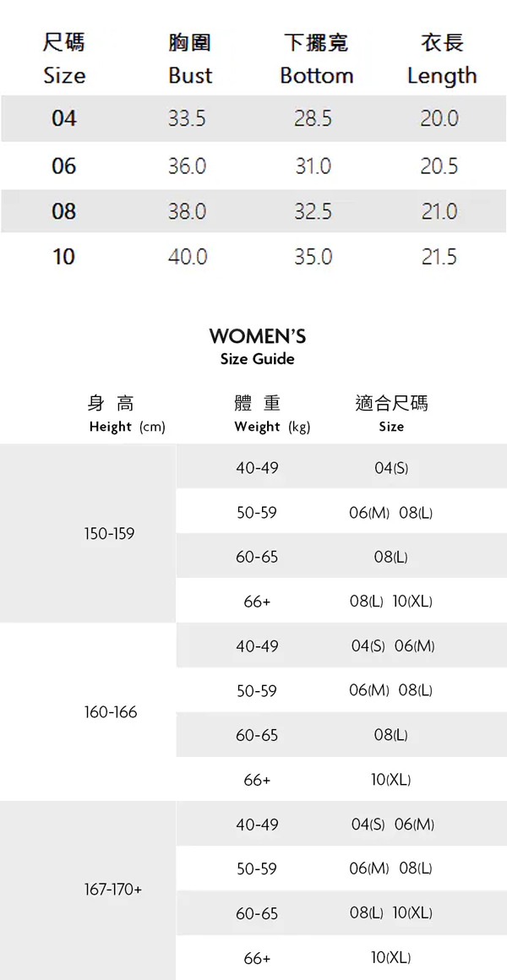Select the 適合尺碼 Size header
507x980 pixels.
(391, 414)
